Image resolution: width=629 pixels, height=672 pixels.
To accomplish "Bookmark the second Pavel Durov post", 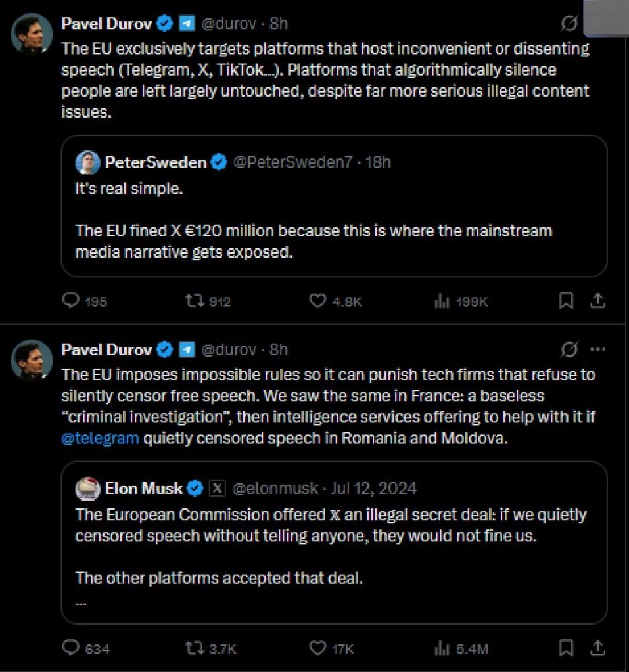I will click(x=566, y=648).
